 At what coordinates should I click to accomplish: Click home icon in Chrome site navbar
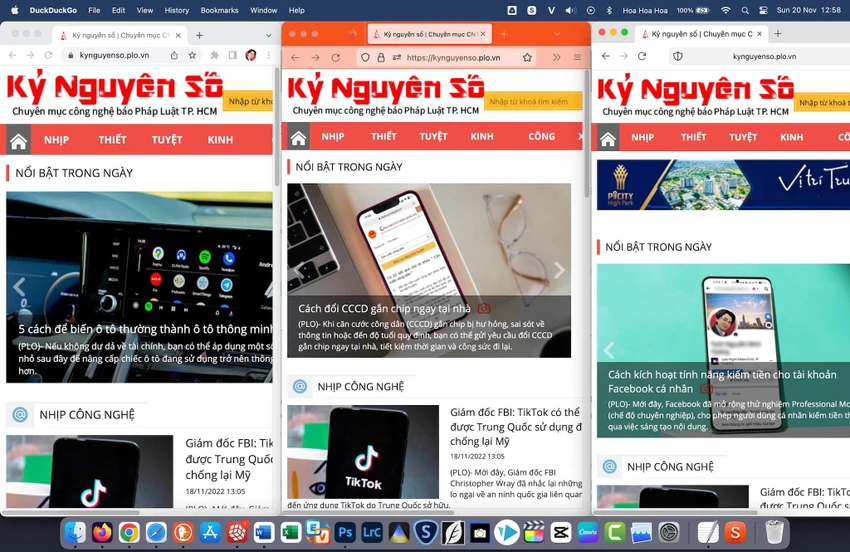pyautogui.click(x=18, y=141)
